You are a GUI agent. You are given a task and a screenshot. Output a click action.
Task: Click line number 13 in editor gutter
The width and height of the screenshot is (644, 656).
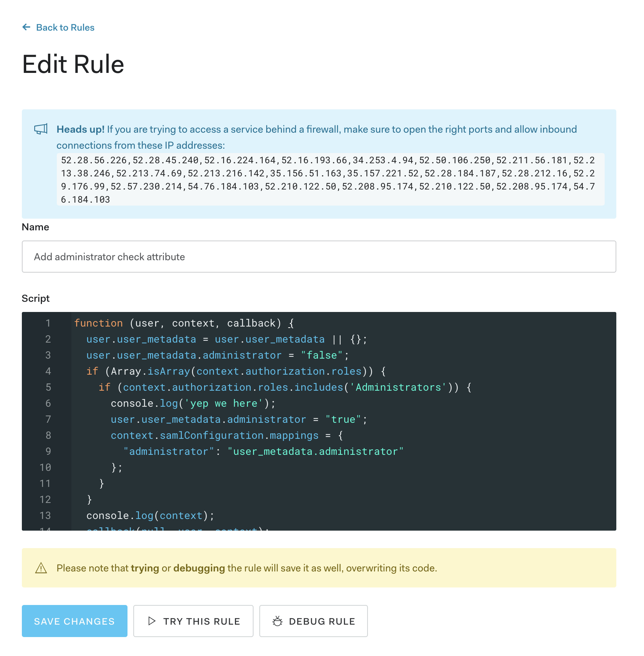45,516
